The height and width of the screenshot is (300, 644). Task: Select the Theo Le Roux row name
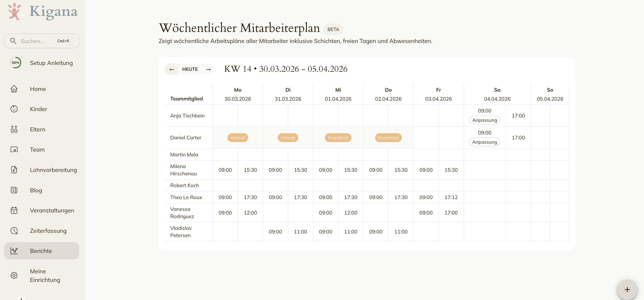click(x=186, y=198)
